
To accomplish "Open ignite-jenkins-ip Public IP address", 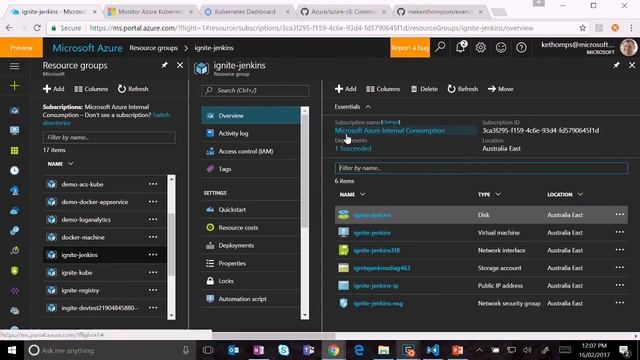I will (376, 286).
